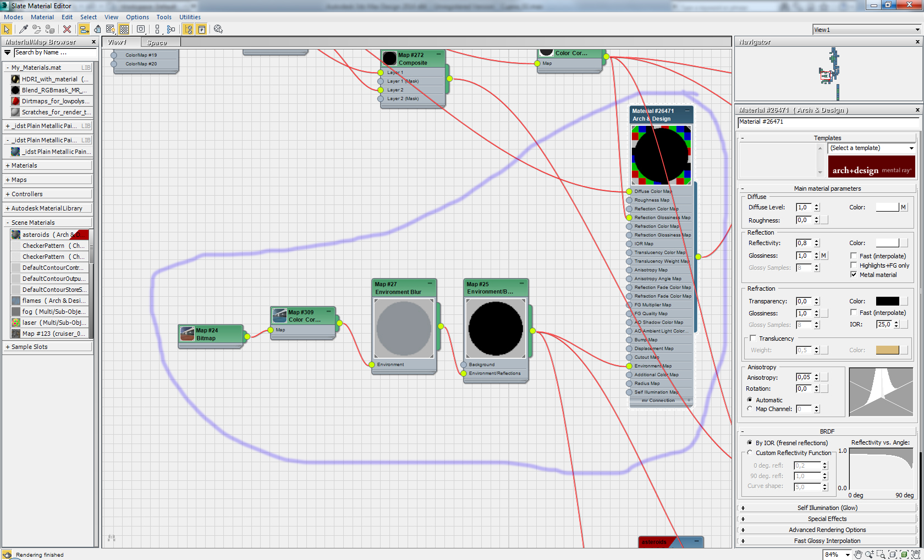The height and width of the screenshot is (560, 924).
Task: Click the Lay Out Children icon
Action: coord(170,29)
